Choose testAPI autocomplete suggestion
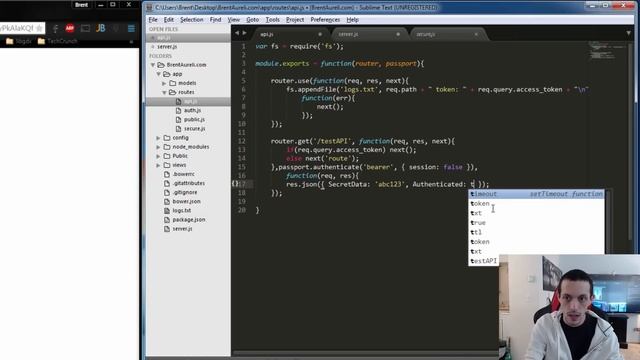This screenshot has height=360, width=640. pyautogui.click(x=484, y=261)
